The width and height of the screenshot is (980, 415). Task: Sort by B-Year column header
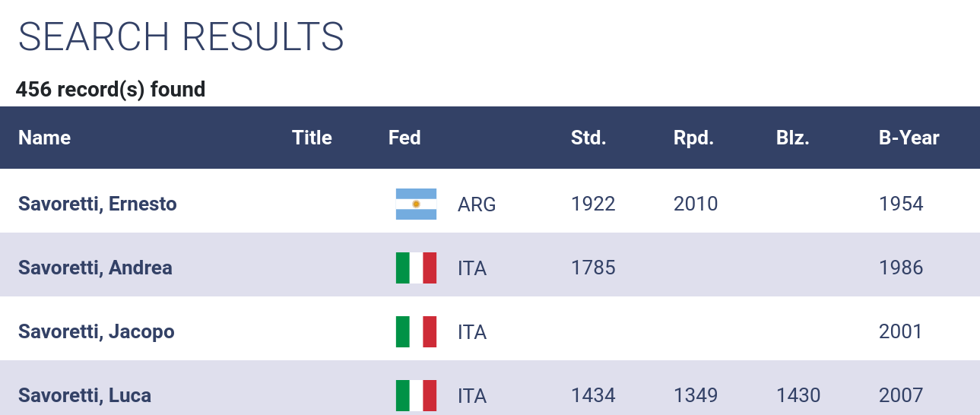click(x=909, y=138)
